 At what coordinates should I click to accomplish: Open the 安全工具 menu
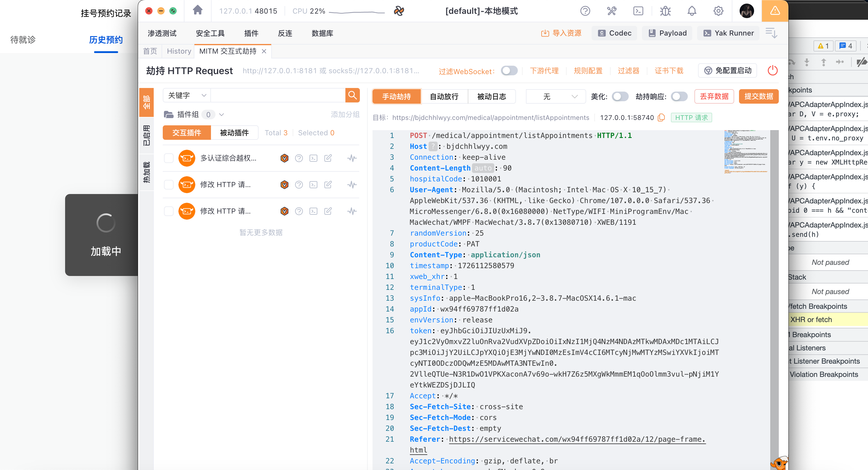(210, 33)
